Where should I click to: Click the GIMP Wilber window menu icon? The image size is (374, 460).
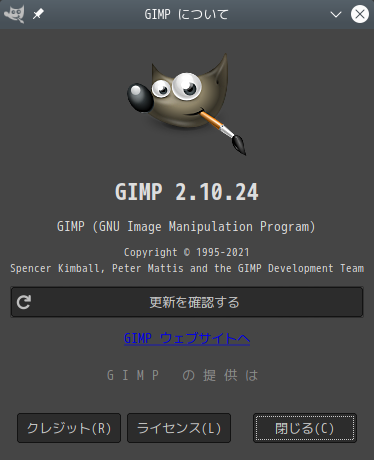[x=14, y=14]
